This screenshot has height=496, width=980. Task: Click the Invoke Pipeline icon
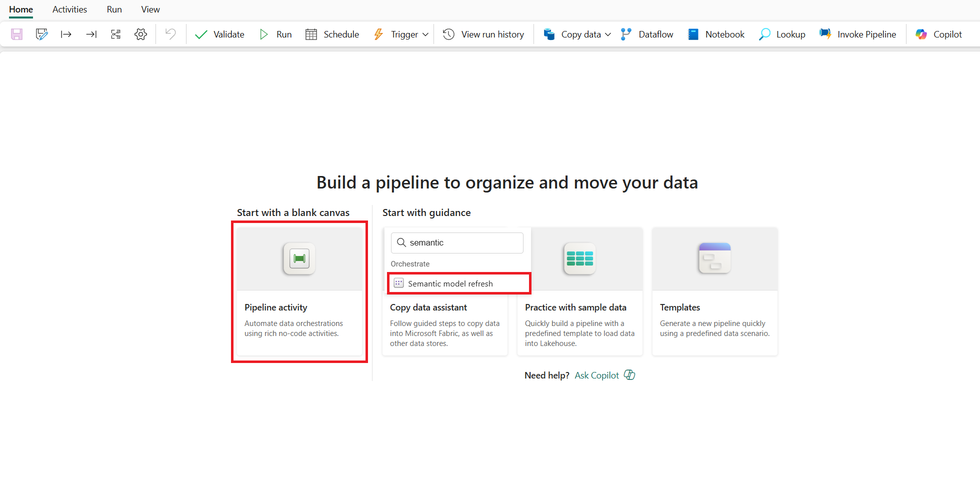click(825, 34)
